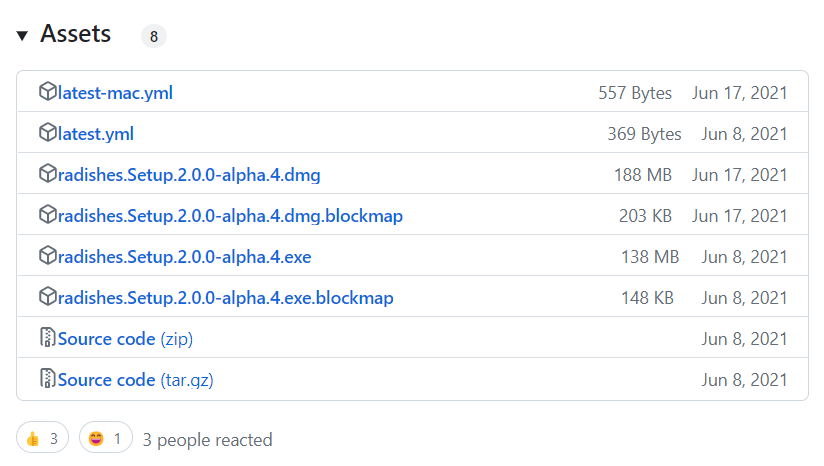The image size is (824, 466).
Task: Click package icon beside latest.yml
Action: [47, 134]
